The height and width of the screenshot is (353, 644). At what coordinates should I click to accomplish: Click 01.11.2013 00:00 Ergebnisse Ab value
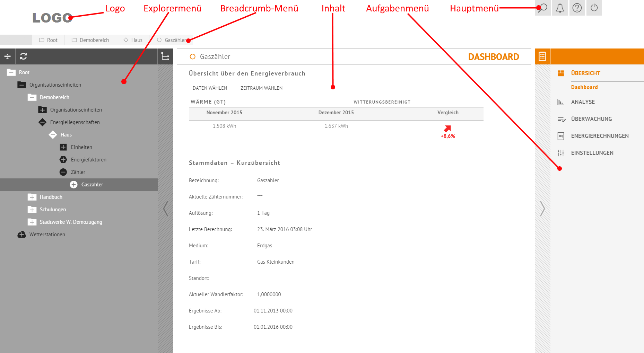(273, 311)
